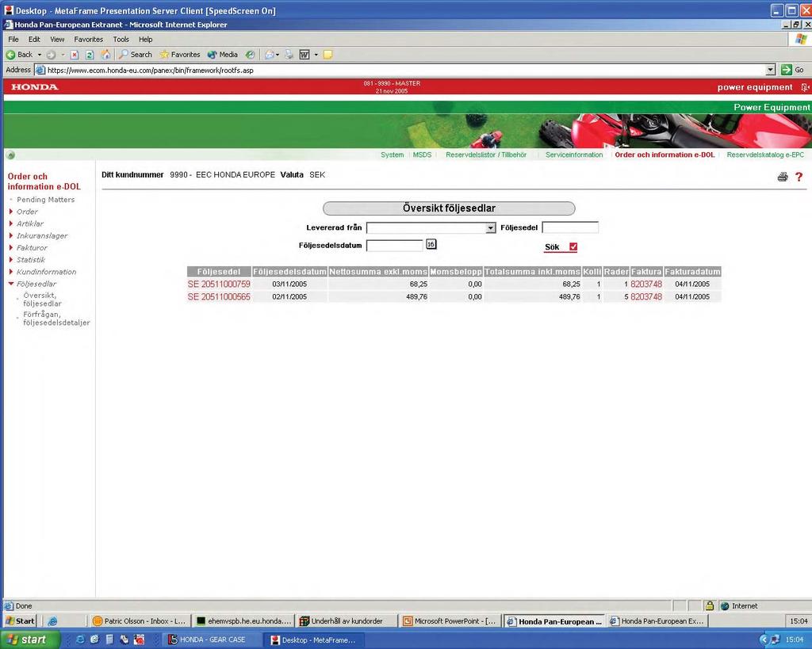Open the MSDS navigation tab
Image resolution: width=812 pixels, height=649 pixels.
pyautogui.click(x=422, y=155)
